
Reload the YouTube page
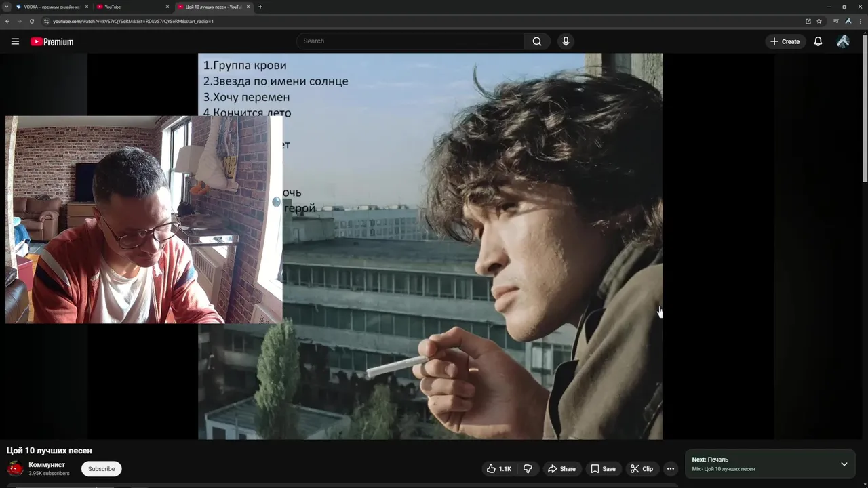pos(32,21)
